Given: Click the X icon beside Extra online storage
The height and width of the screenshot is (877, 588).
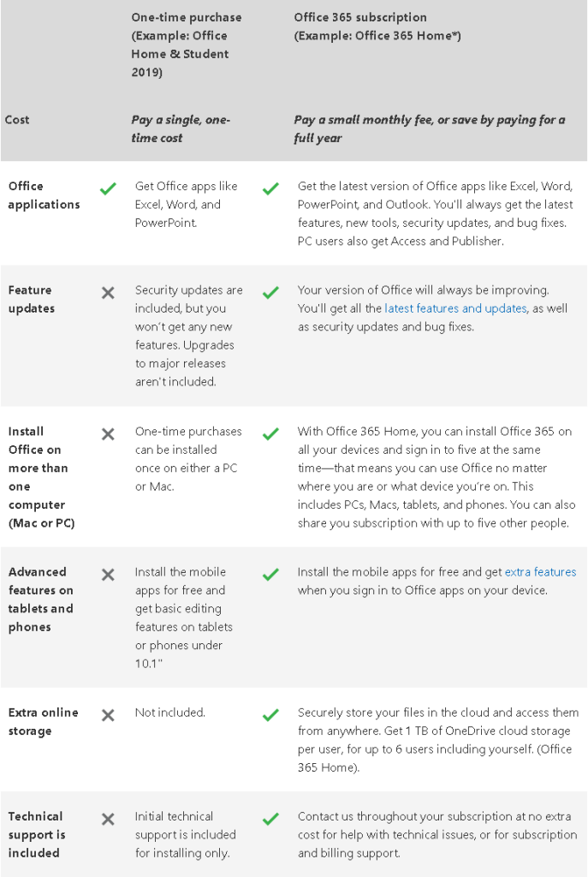Looking at the screenshot, I should point(108,715).
